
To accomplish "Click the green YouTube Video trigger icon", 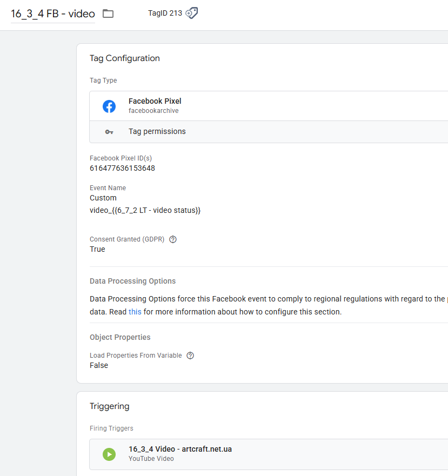I will (x=109, y=454).
